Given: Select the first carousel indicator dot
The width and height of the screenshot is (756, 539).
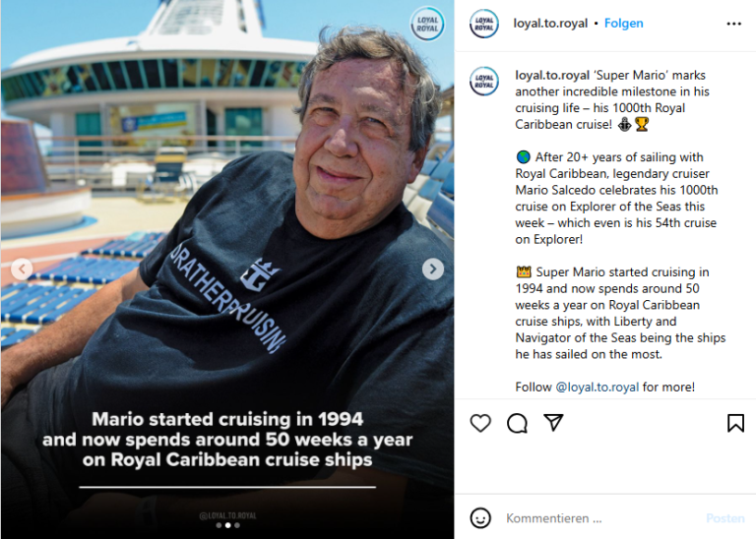Looking at the screenshot, I should [x=219, y=525].
